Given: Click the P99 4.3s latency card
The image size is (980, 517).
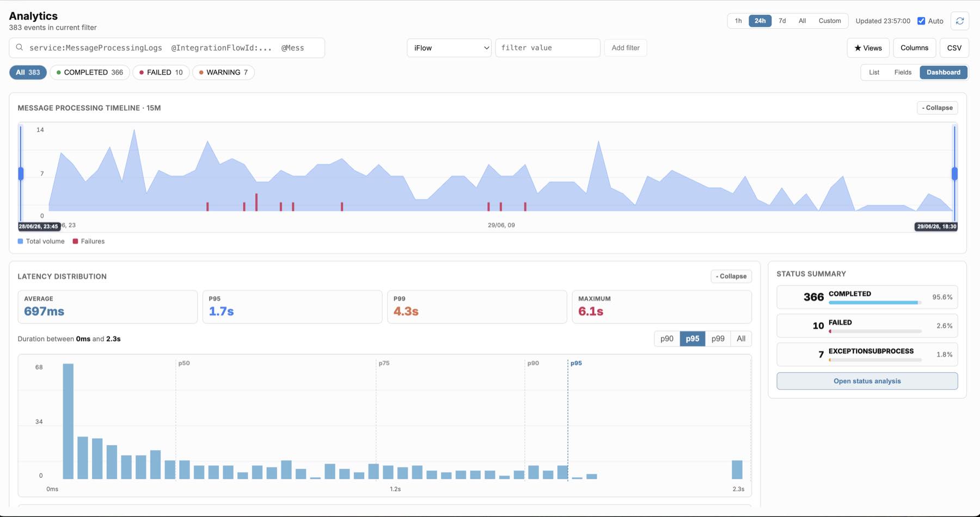Looking at the screenshot, I should [477, 307].
